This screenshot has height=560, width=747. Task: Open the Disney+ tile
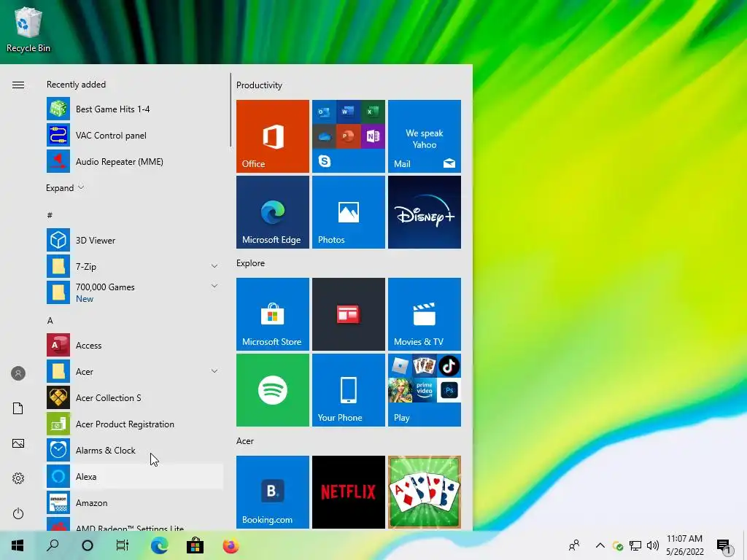pyautogui.click(x=424, y=212)
